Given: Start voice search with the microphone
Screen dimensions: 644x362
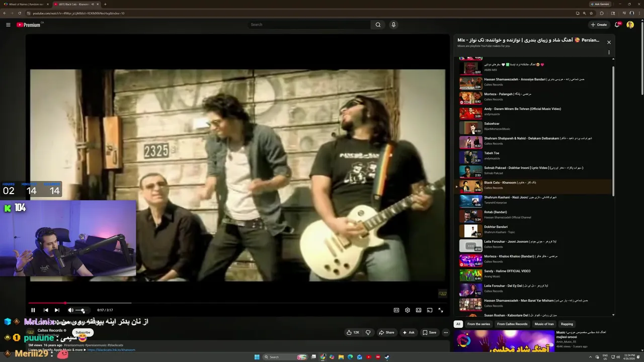Looking at the screenshot, I should click(x=393, y=25).
